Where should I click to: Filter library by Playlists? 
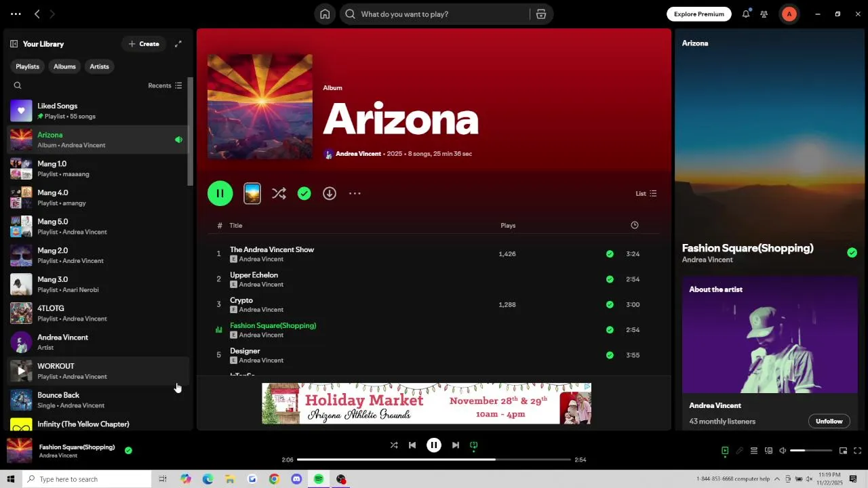[x=27, y=66]
